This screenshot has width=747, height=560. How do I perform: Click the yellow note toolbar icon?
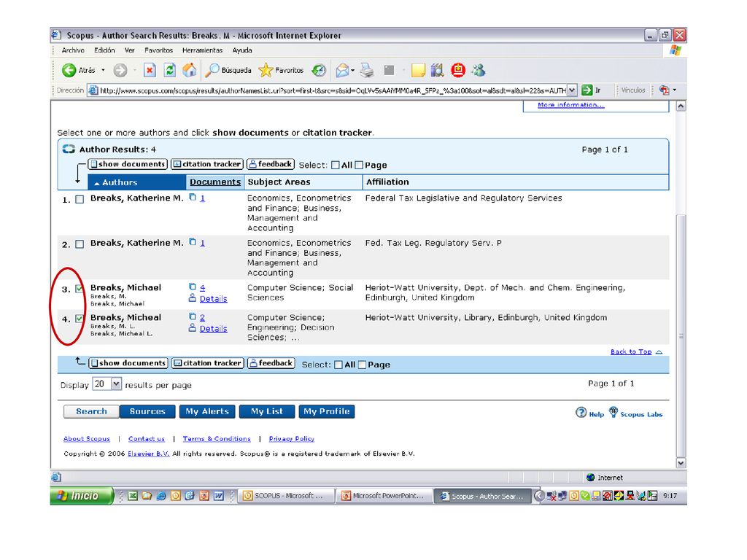click(x=418, y=71)
